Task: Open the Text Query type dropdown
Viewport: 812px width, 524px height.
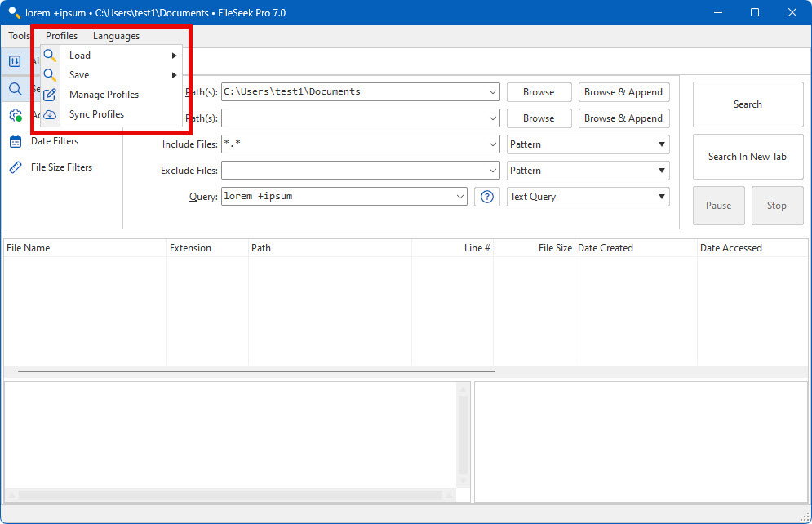Action: 588,197
